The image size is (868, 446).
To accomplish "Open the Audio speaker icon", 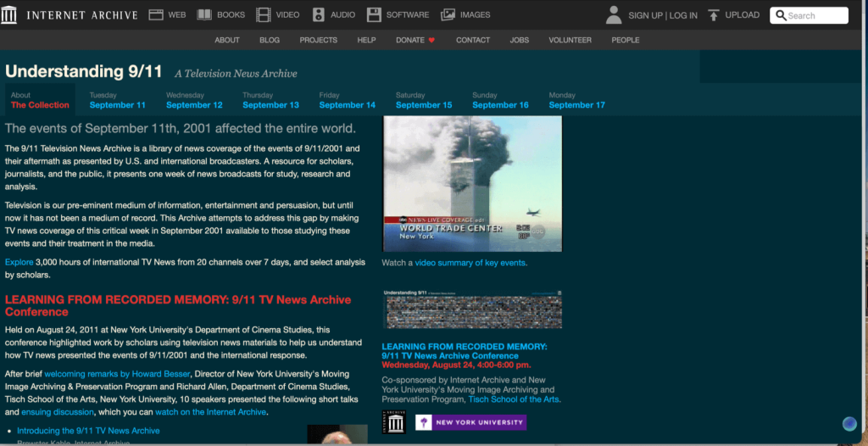I will click(x=319, y=15).
